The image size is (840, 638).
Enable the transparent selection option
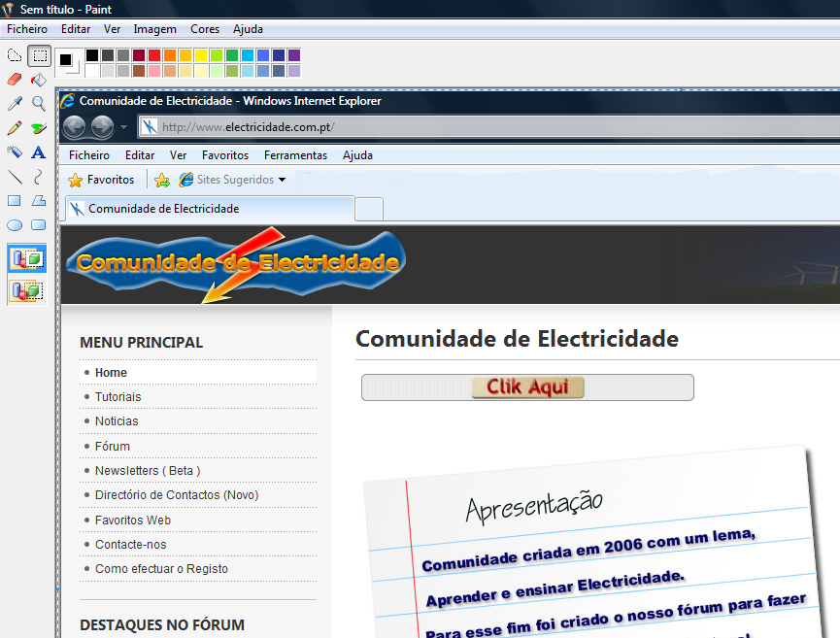tap(27, 290)
